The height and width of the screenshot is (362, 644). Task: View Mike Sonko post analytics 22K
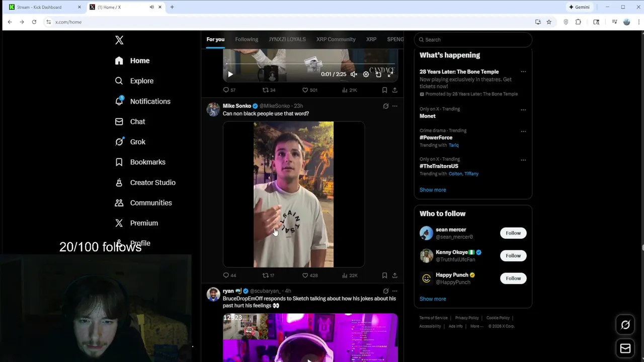coord(349,275)
